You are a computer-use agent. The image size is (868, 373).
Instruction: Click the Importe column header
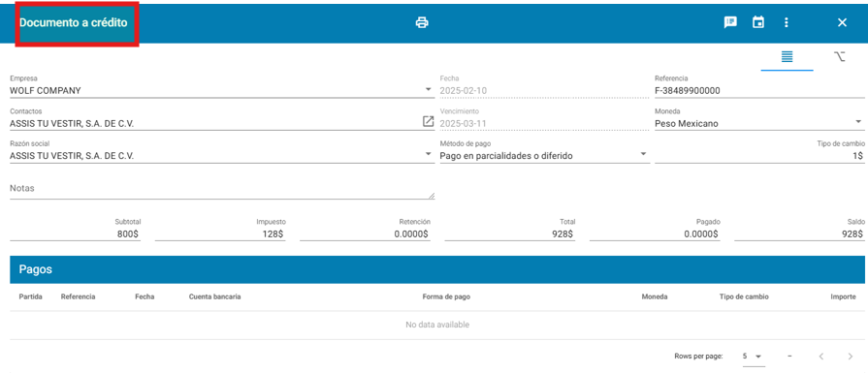tap(844, 296)
